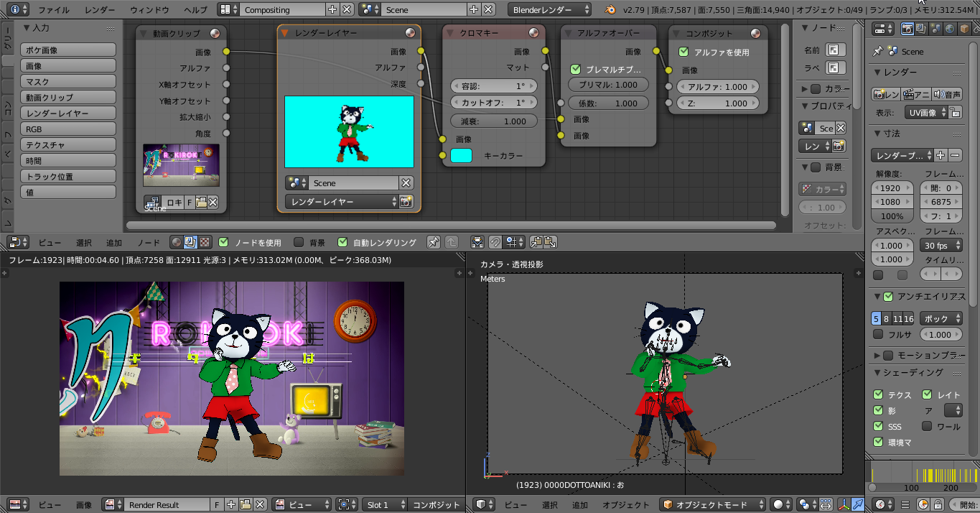
Task: Disable the ノードを使用 checkbox
Action: point(223,243)
